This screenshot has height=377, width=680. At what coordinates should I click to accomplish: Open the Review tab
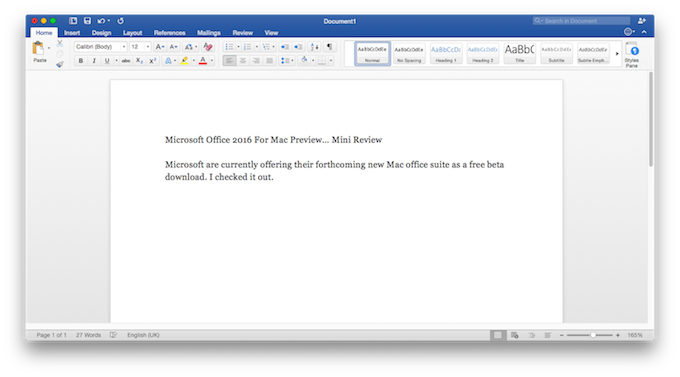242,33
